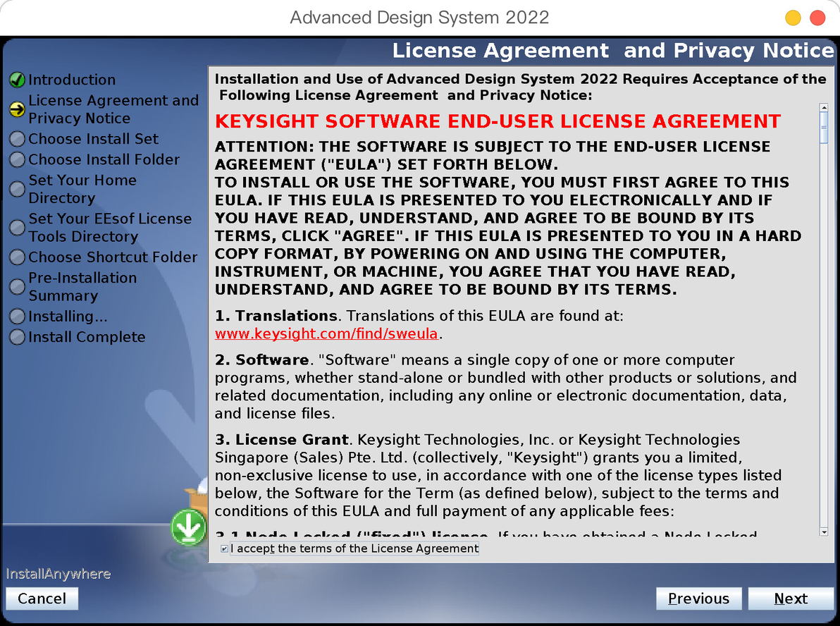Screen dimensions: 840x626
Task: Click the green download arrow installer icon
Action: [189, 527]
